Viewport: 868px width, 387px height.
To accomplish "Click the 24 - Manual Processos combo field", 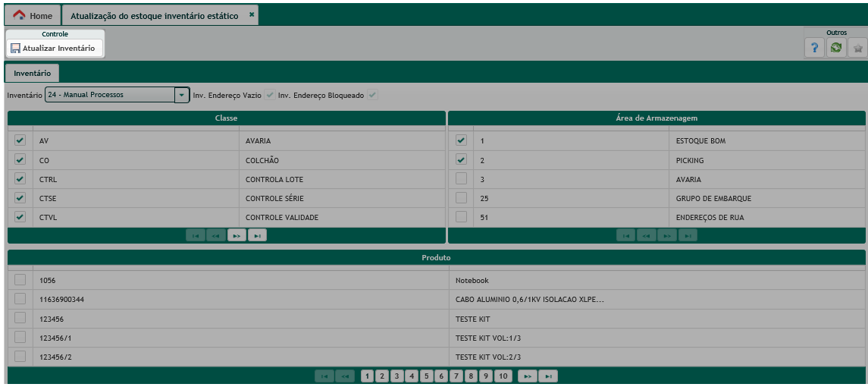I will pyautogui.click(x=110, y=95).
